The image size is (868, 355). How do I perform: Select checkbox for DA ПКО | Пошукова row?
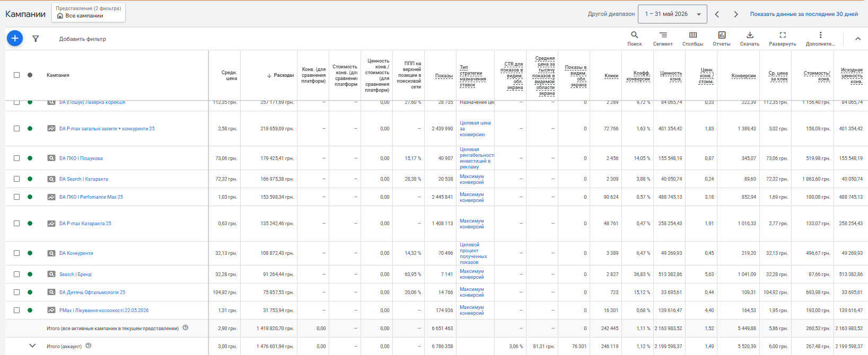[16, 158]
